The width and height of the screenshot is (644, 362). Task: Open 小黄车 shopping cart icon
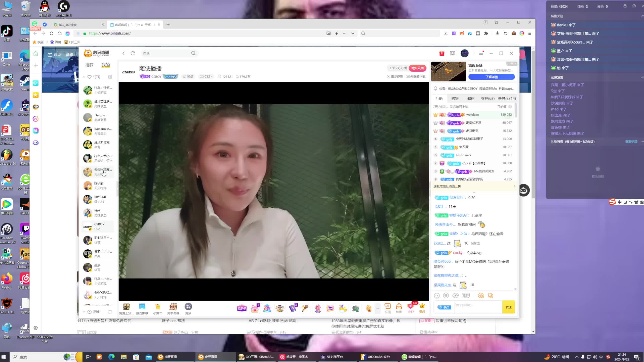click(x=157, y=309)
